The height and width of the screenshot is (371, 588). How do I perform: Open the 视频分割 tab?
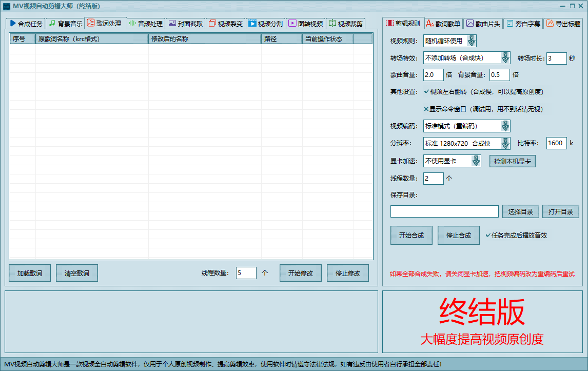[x=266, y=24]
